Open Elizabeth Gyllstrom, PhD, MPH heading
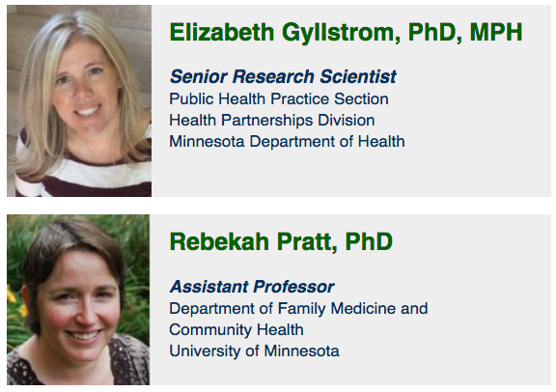 346,33
